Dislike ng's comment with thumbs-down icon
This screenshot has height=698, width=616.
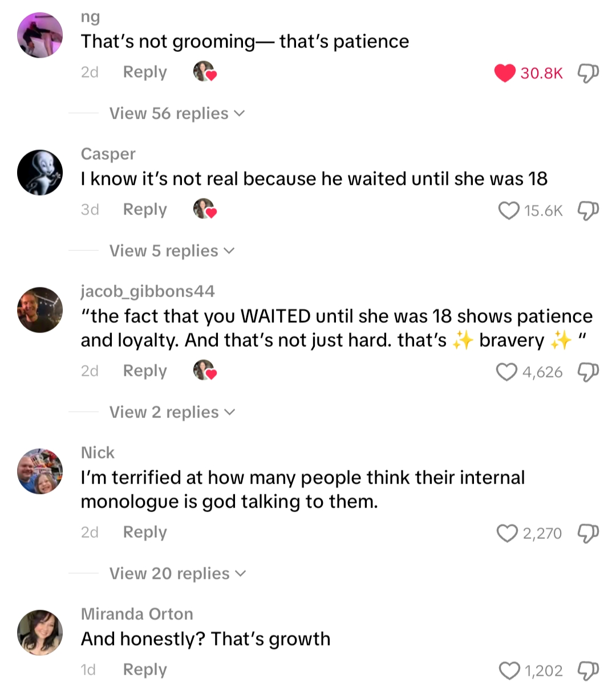pyautogui.click(x=588, y=73)
